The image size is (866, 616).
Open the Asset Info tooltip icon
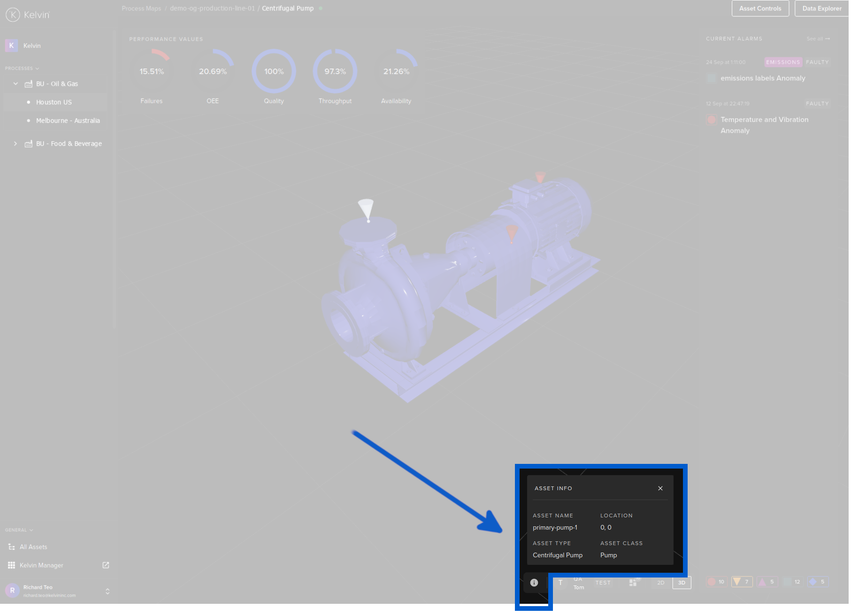click(534, 583)
